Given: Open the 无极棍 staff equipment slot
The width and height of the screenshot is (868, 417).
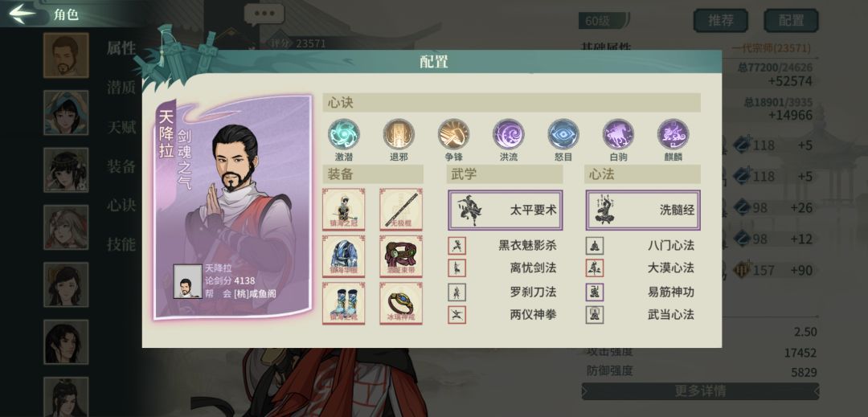Looking at the screenshot, I should (401, 209).
